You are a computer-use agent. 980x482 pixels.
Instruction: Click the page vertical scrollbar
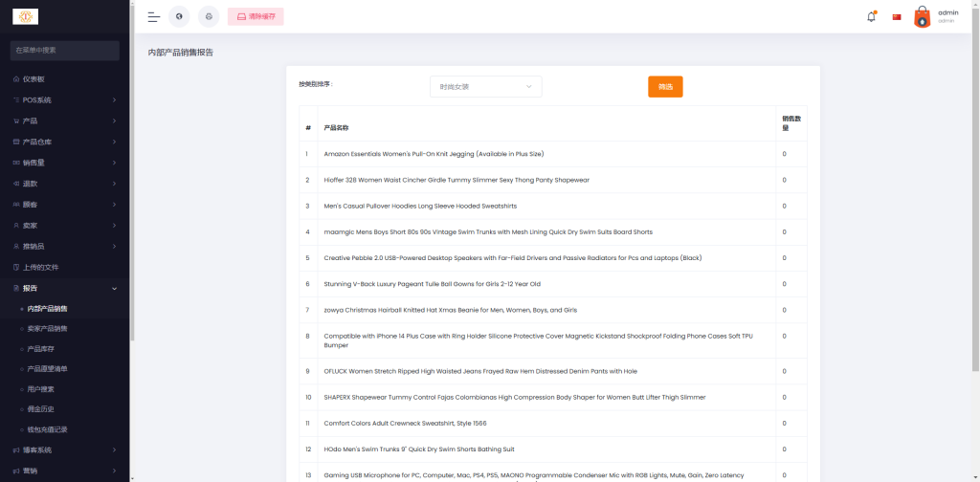[975, 191]
